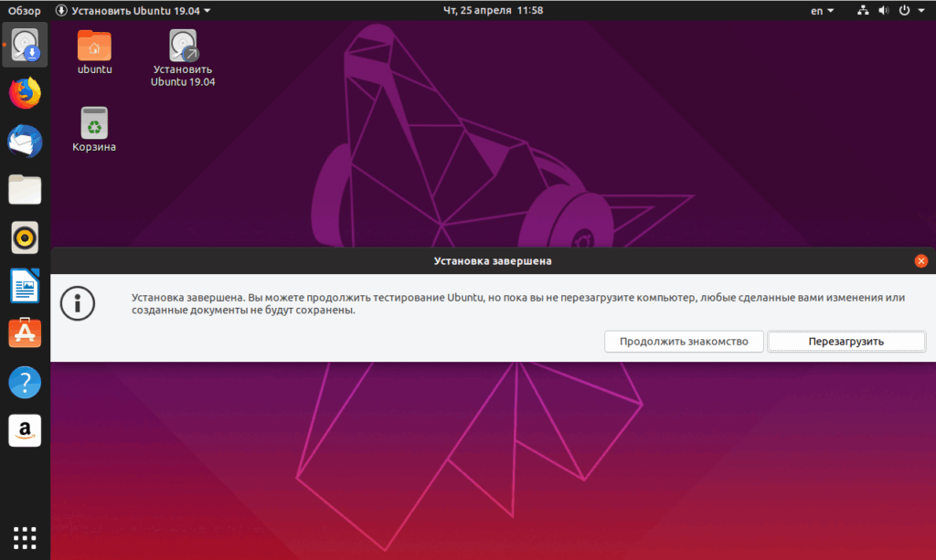The height and width of the screenshot is (560, 936).
Task: Click the Перезагрузить button
Action: [x=846, y=342]
